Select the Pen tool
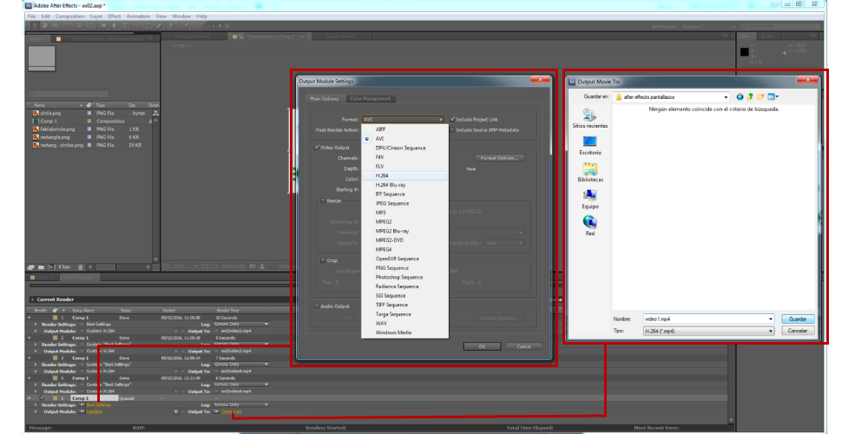Image resolution: width=868 pixels, height=434 pixels. 114,25
